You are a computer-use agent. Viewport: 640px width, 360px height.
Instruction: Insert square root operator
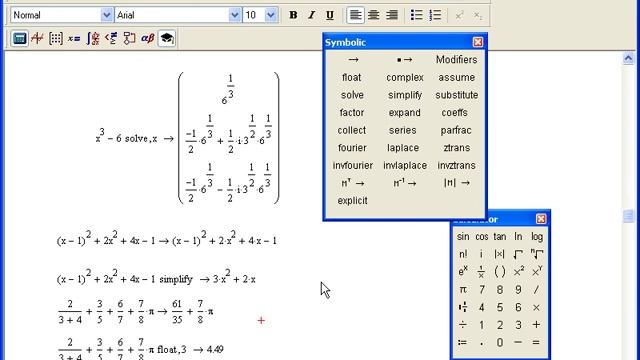coord(518,254)
